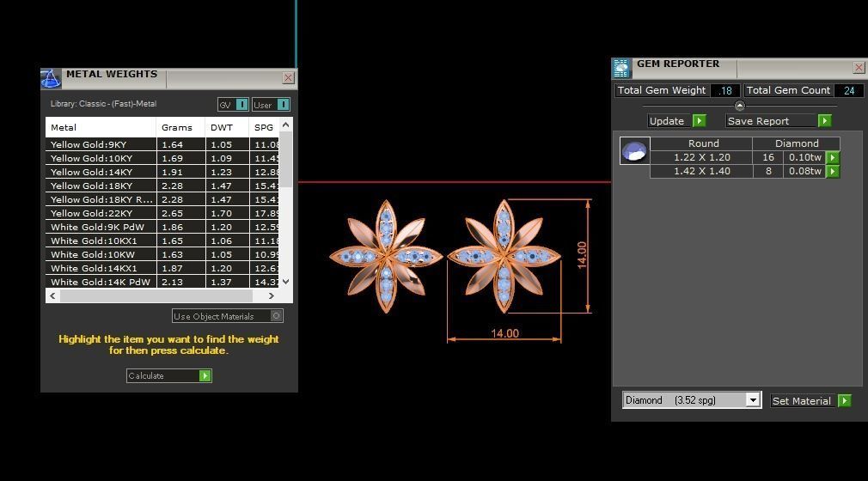Select the Yellow Gold:9KY row
Screen dimensions: 868x481
point(162,144)
